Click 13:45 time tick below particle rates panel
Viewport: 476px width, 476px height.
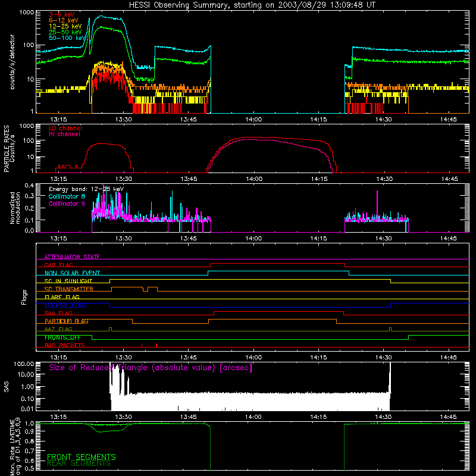189,179
